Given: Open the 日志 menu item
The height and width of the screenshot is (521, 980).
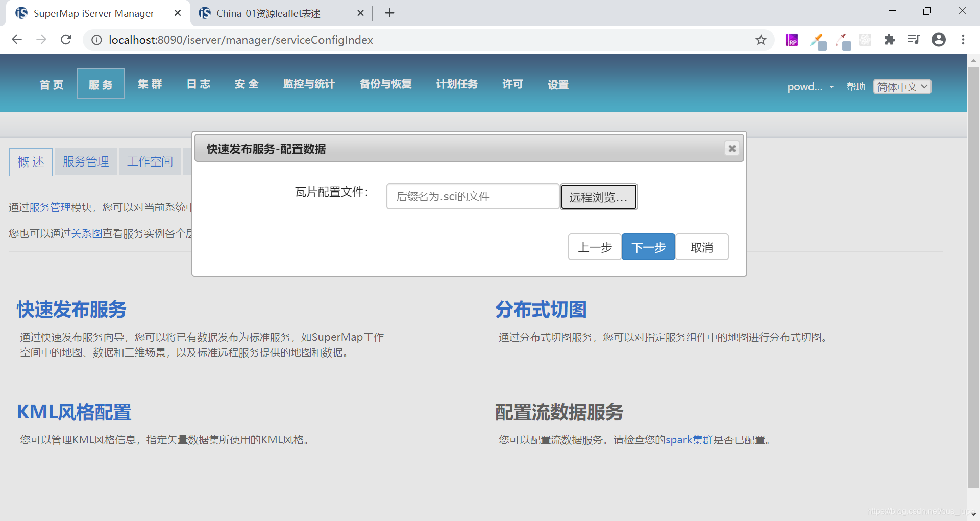Looking at the screenshot, I should [x=199, y=84].
